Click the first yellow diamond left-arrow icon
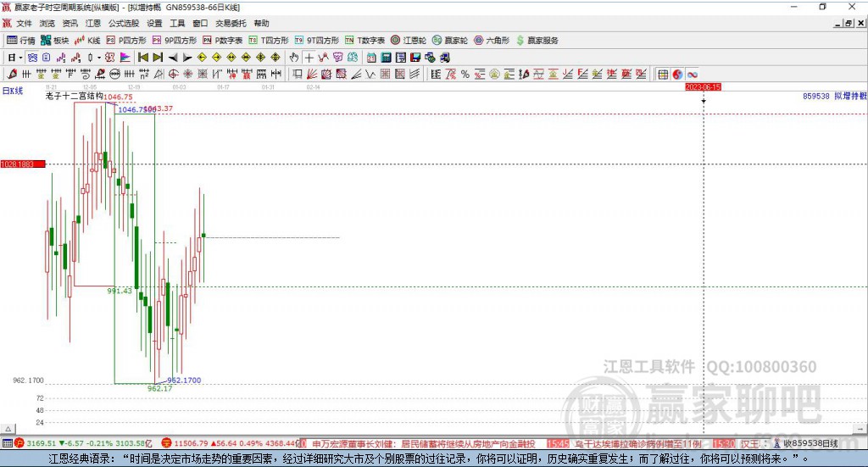Viewport: 868px width, 467px height. coord(202,58)
